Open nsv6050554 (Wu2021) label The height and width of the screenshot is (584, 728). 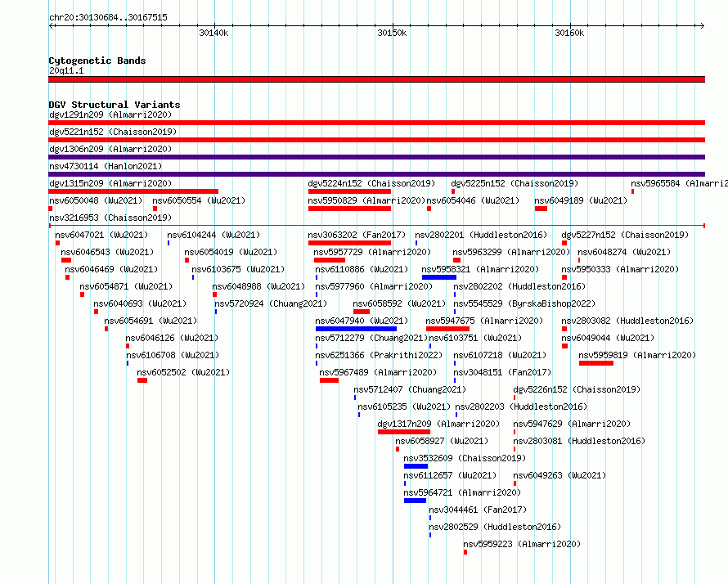pyautogui.click(x=199, y=200)
